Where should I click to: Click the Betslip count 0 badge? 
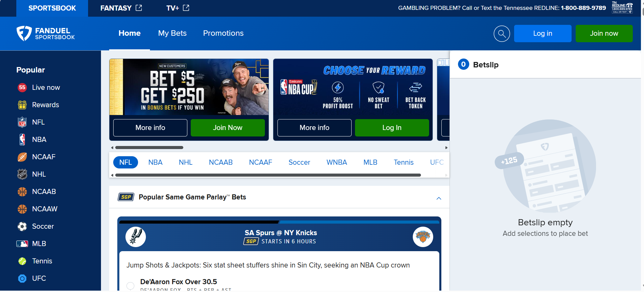click(463, 64)
